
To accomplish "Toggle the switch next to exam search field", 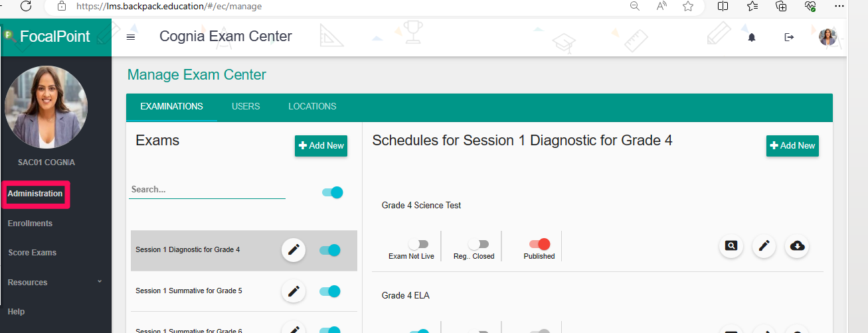I will click(332, 192).
